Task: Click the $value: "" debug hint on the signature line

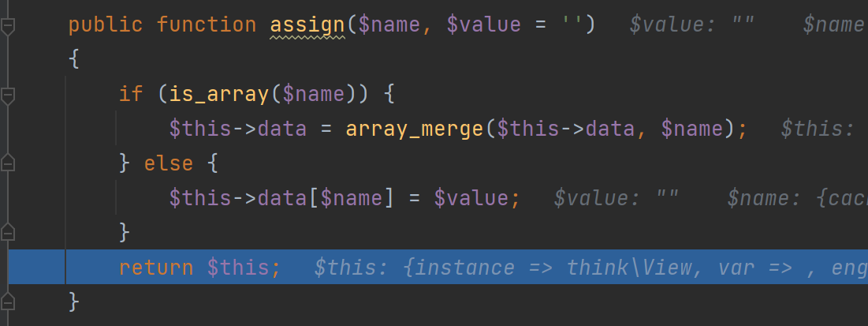Action: (x=693, y=25)
